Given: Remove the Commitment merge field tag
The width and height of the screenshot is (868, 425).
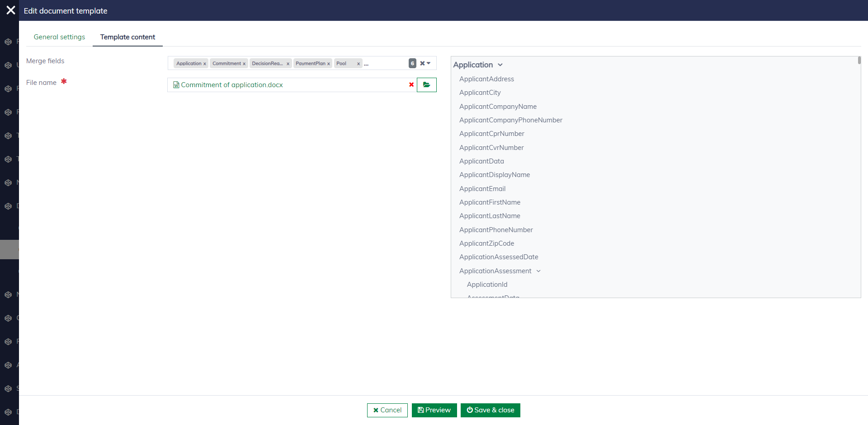Looking at the screenshot, I should point(244,64).
